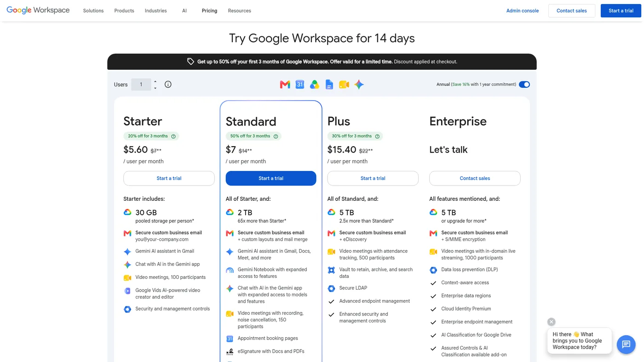Open the Products menu
644x362 pixels.
pos(124,11)
